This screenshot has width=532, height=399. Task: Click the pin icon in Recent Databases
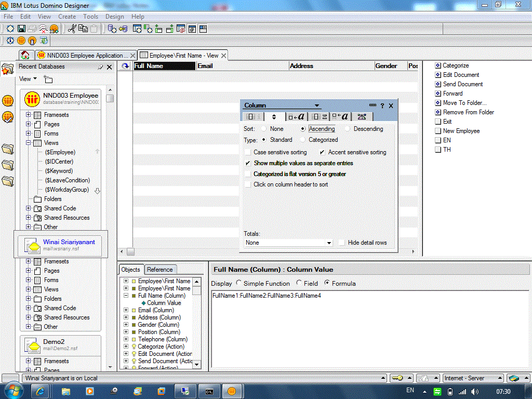pos(100,67)
